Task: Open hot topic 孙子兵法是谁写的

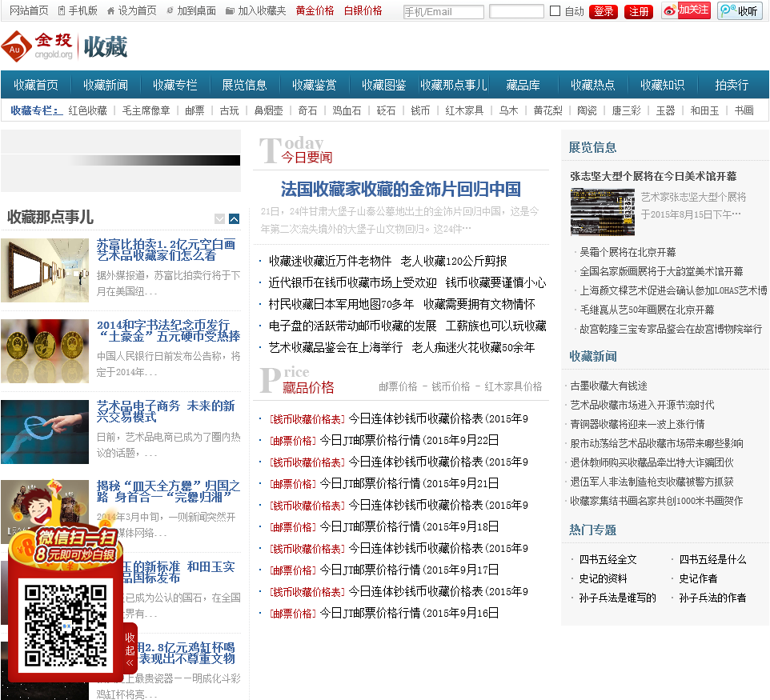Action: [x=618, y=598]
